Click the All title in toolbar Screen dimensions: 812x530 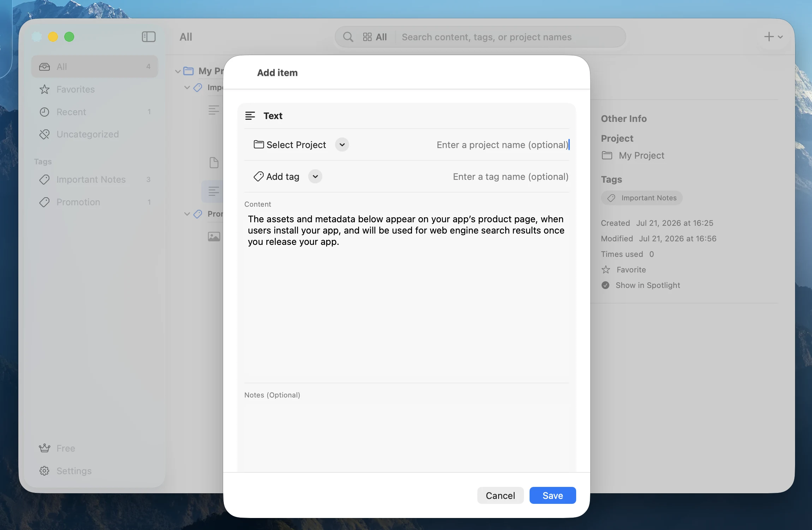pyautogui.click(x=186, y=37)
